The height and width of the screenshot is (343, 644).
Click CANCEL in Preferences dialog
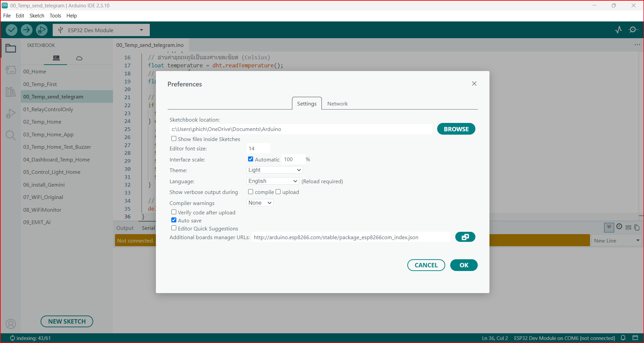click(426, 265)
